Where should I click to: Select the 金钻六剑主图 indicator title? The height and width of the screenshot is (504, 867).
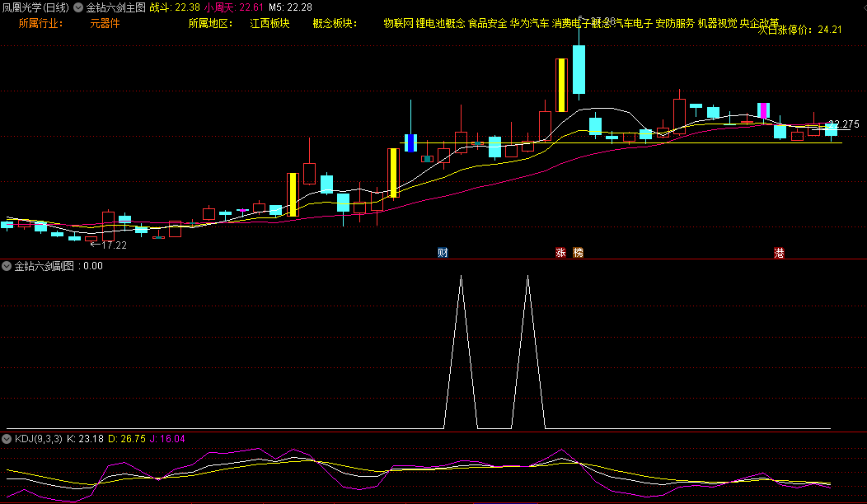coord(115,7)
